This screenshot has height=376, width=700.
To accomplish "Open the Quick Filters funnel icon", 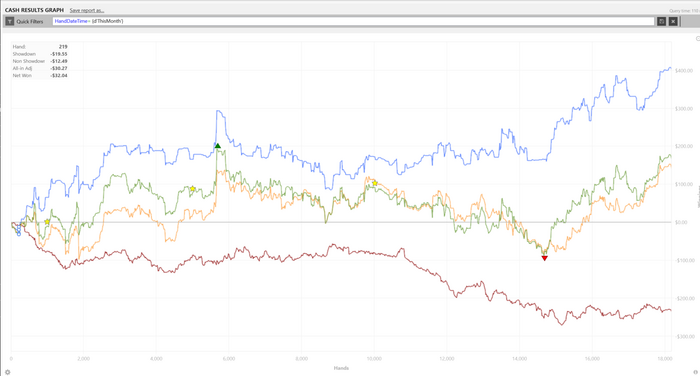I will [x=10, y=21].
